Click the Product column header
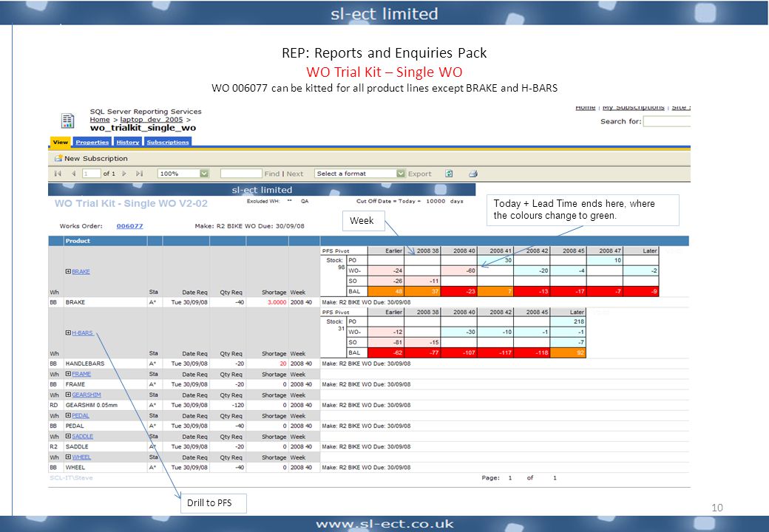Screen dimensions: 769x532 [78, 241]
